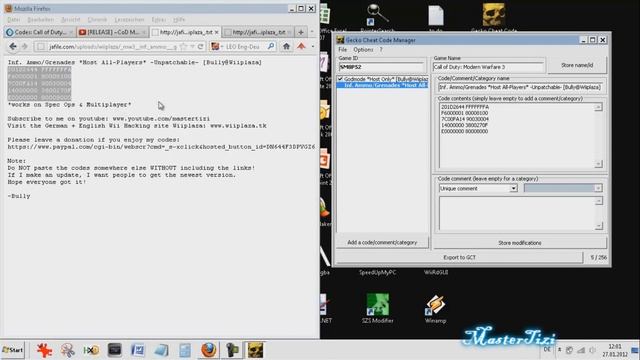The height and width of the screenshot is (360, 640).
Task: Click scissors app icon in taskbar
Action: (x=67, y=350)
